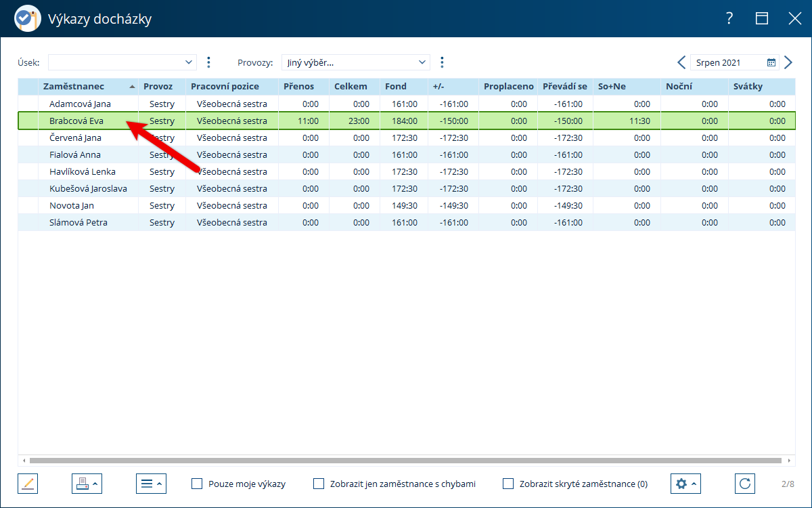Go to the next month arrow
This screenshot has height=508, width=812.
click(788, 62)
